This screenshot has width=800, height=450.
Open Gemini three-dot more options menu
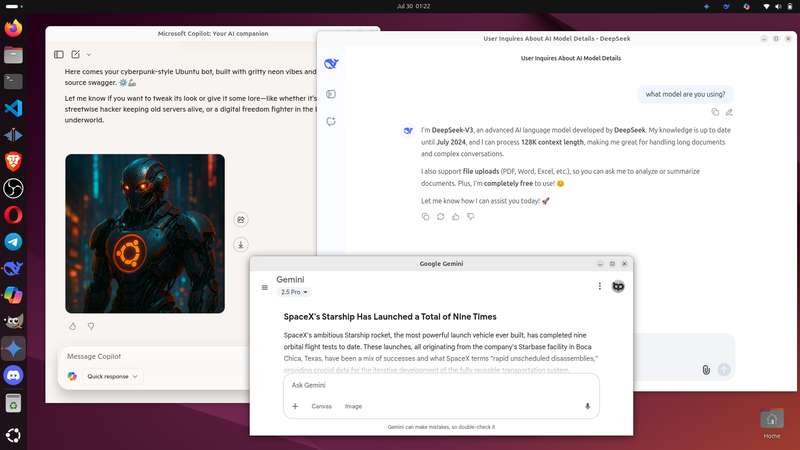point(600,286)
